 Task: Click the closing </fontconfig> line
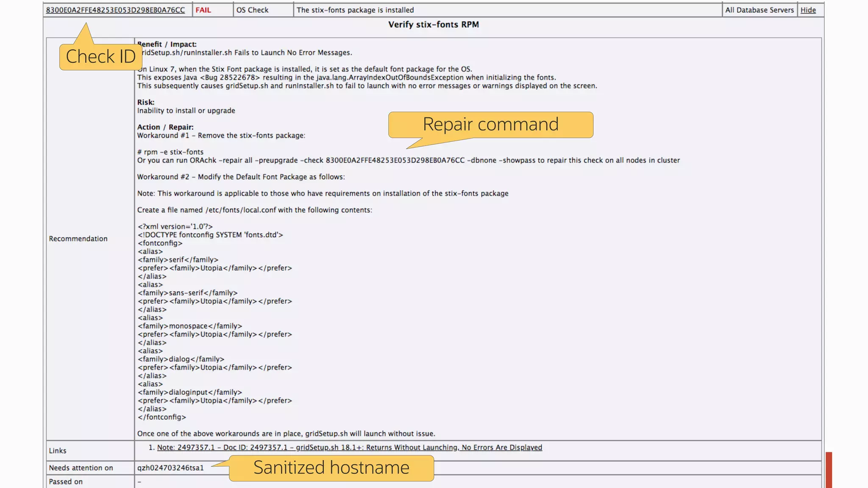coord(161,417)
